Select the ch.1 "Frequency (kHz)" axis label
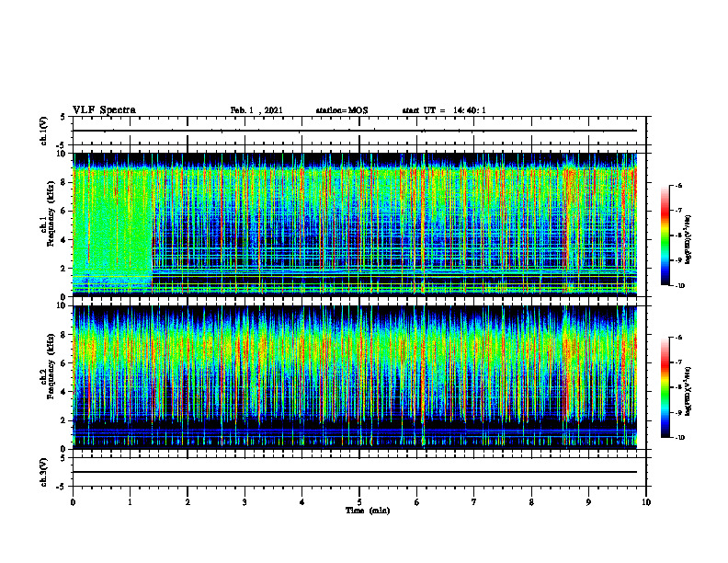 point(51,213)
